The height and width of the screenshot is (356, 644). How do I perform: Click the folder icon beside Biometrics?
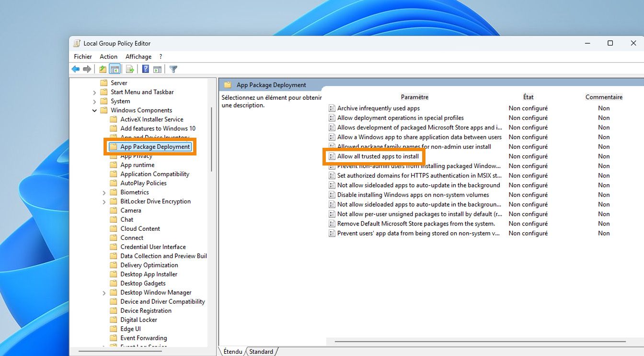(114, 192)
